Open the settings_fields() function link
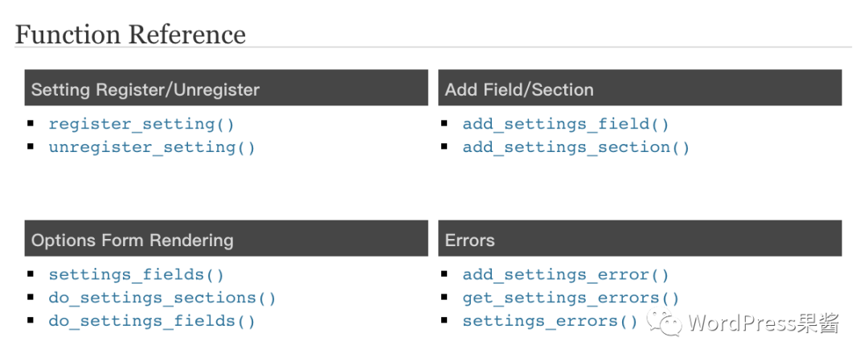 click(137, 274)
